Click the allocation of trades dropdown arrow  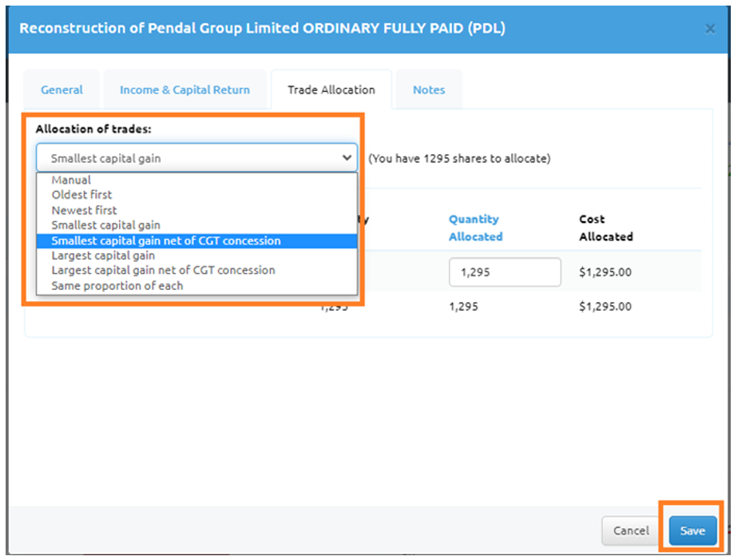coord(347,158)
